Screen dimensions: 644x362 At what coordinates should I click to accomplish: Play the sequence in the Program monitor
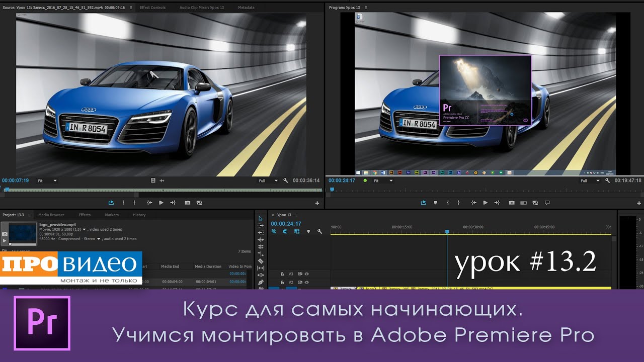click(x=485, y=203)
